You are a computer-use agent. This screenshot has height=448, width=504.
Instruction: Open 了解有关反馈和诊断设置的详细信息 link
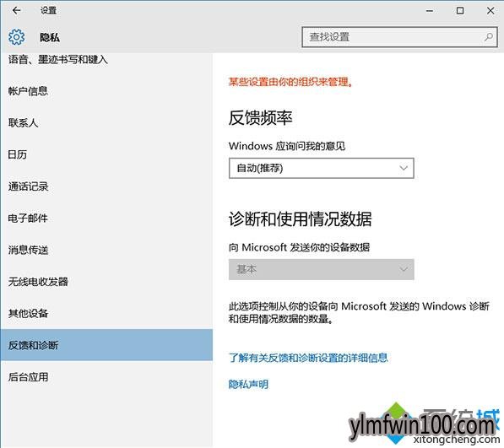click(308, 358)
